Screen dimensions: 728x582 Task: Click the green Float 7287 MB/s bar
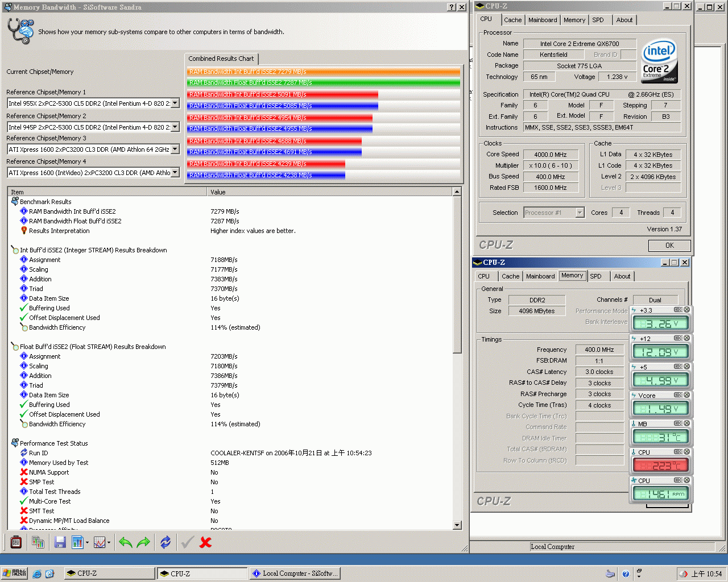pyautogui.click(x=324, y=82)
